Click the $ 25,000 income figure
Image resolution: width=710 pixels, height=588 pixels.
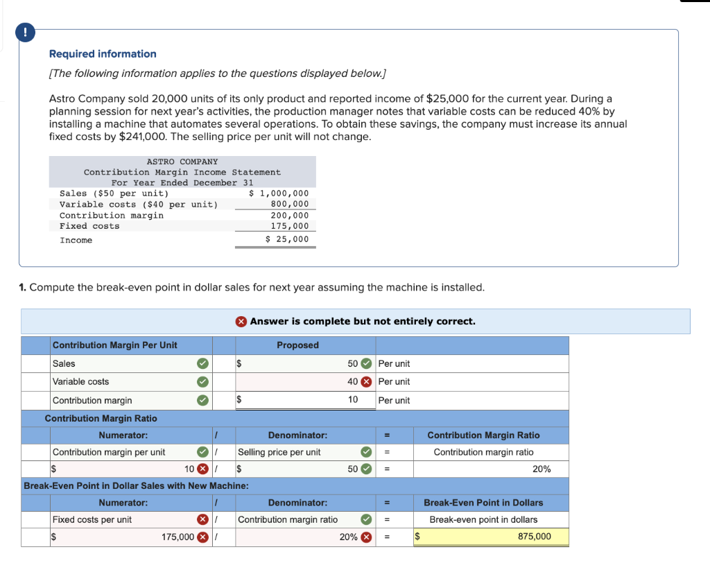tap(287, 239)
